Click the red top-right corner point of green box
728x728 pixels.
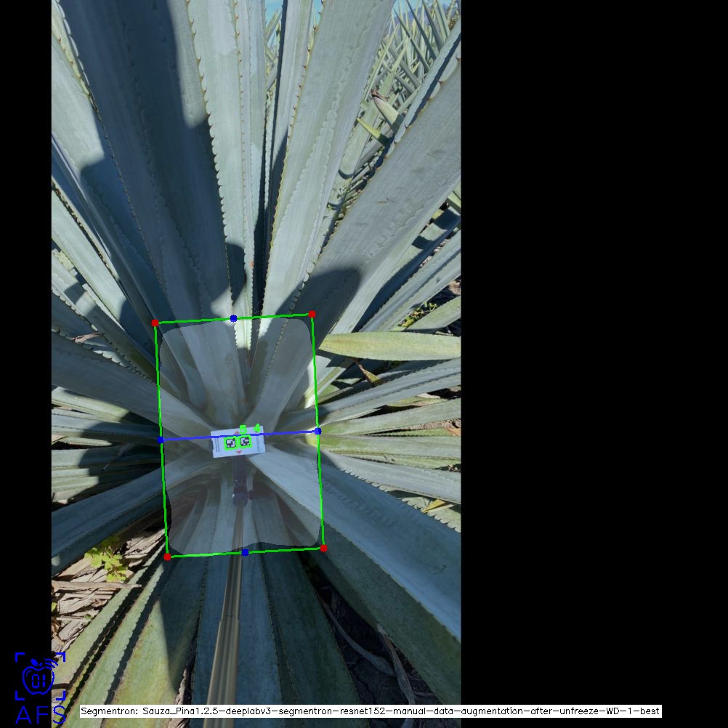coord(312,315)
